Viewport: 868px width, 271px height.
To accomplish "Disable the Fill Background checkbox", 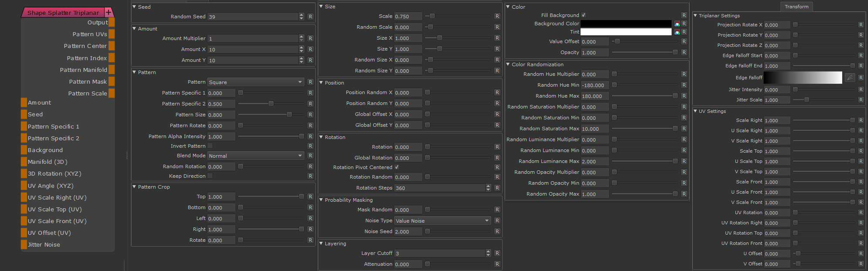I will coord(584,15).
